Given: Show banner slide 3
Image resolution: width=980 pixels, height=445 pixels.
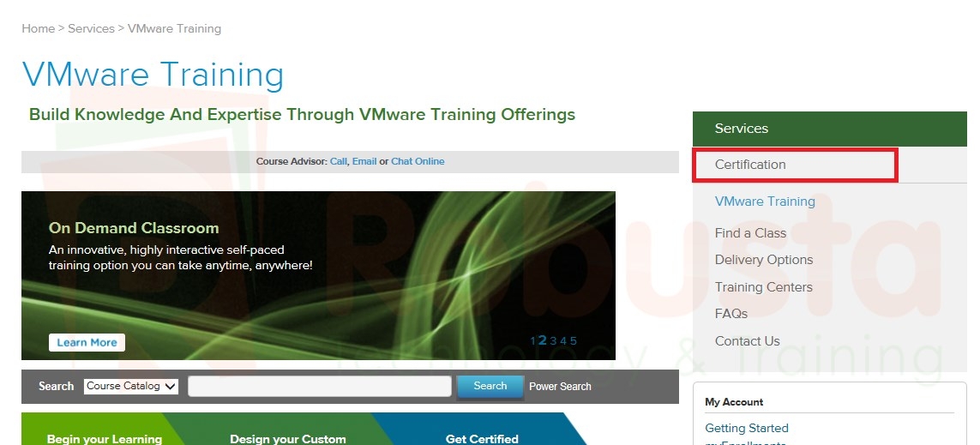Looking at the screenshot, I should point(553,340).
